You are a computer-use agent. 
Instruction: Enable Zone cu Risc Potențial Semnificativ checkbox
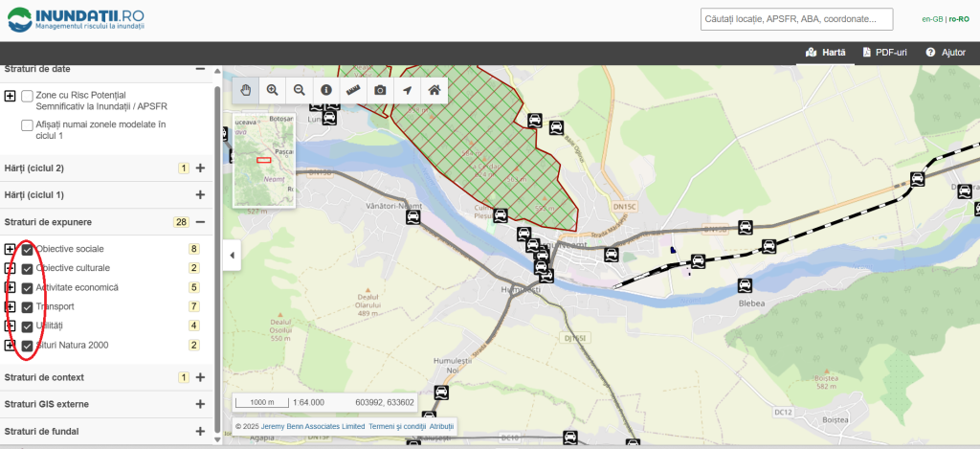point(28,97)
